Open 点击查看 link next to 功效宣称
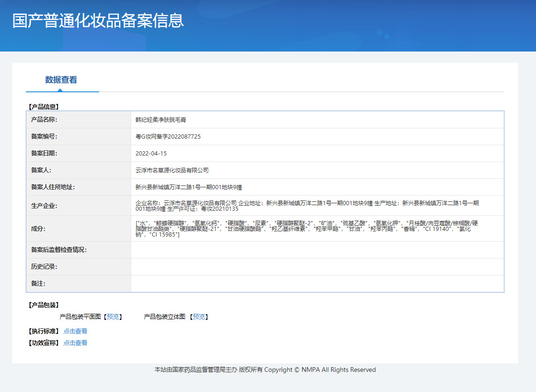Image resolution: width=536 pixels, height=392 pixels. [x=75, y=343]
